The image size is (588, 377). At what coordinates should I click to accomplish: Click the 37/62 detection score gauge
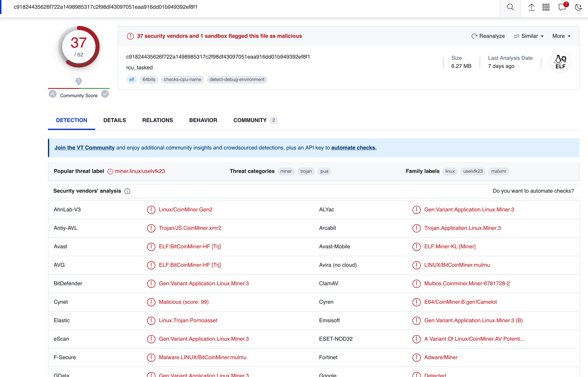click(79, 47)
